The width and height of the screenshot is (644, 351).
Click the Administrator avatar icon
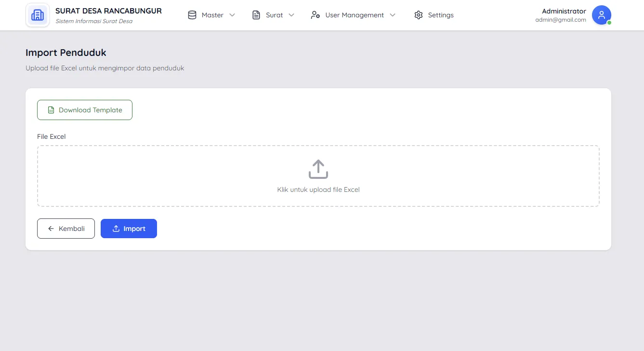pos(601,15)
